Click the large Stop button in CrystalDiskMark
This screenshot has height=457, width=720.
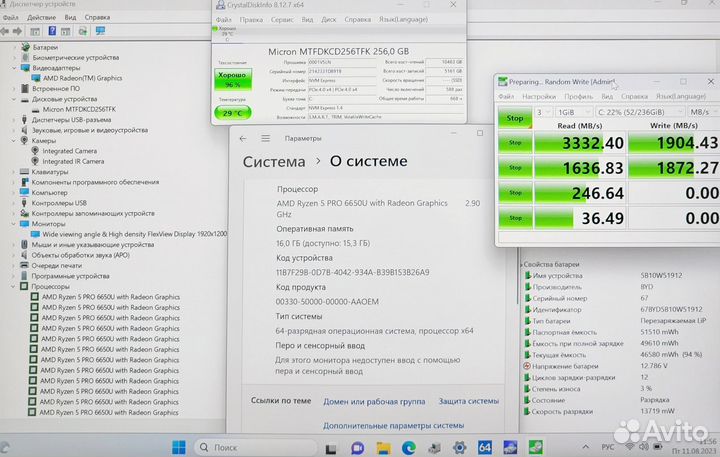click(x=515, y=118)
